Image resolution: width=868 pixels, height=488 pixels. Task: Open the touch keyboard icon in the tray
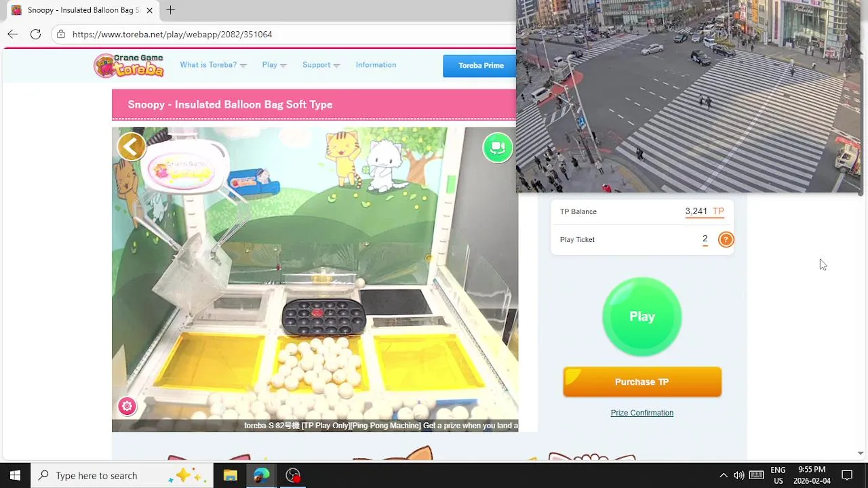pos(757,475)
